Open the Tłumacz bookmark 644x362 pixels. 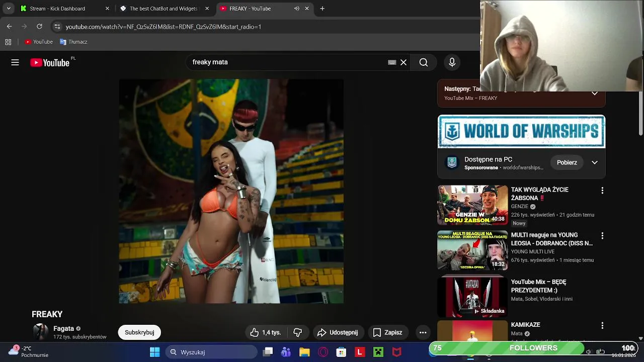click(73, 42)
